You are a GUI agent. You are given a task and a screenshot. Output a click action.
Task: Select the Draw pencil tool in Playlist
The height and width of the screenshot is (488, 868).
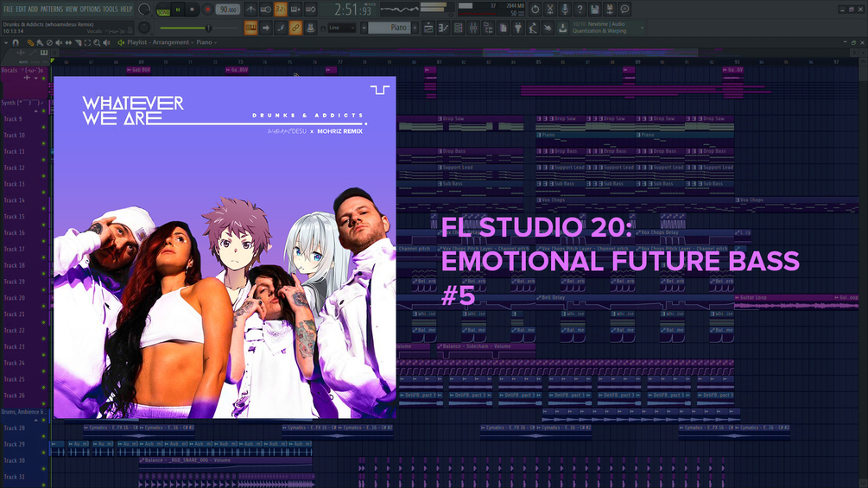tap(30, 42)
